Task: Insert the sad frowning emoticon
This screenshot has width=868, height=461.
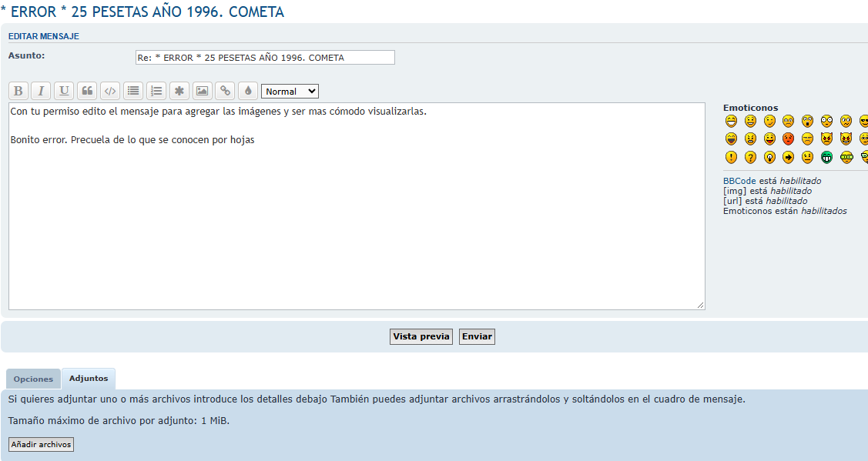Action: [789, 121]
